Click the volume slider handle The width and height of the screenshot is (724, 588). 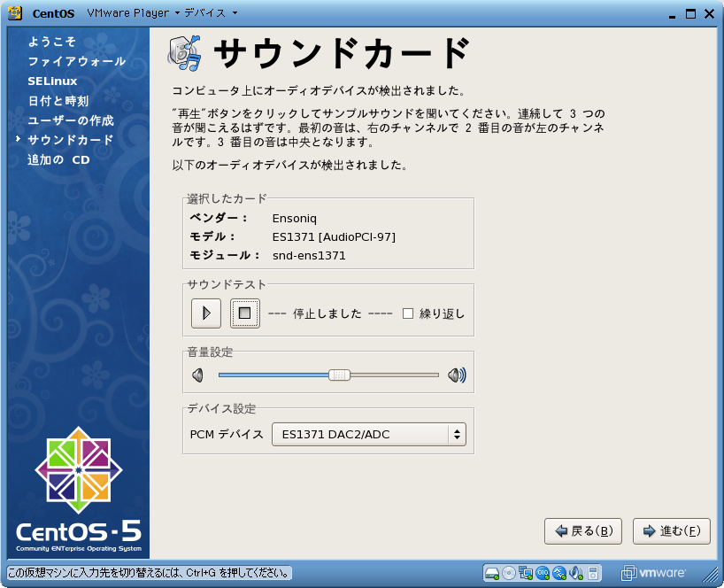coord(339,375)
